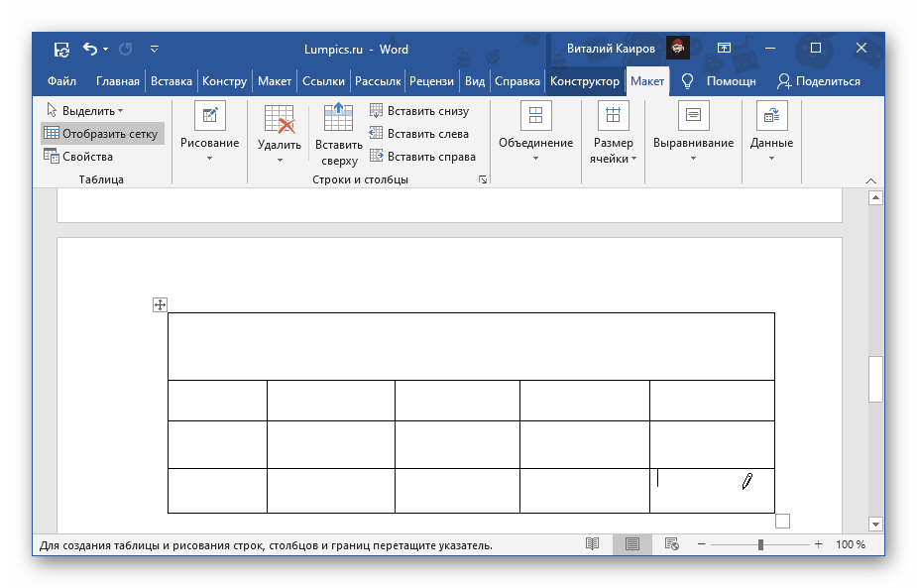
Task: Switch to Read Mode view
Action: click(x=593, y=544)
